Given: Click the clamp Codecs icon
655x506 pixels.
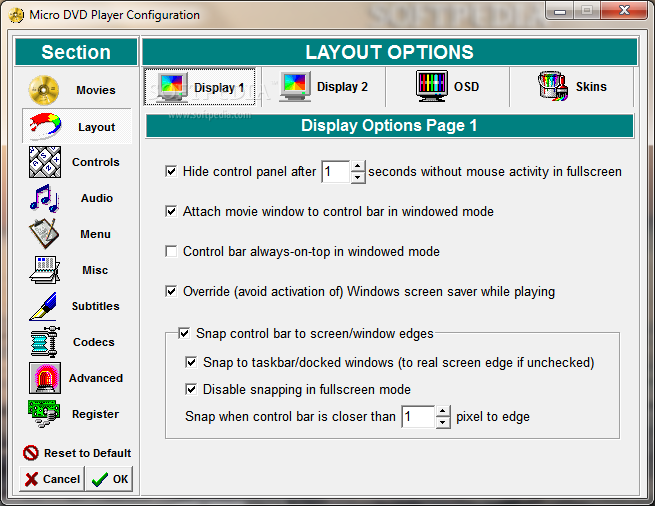Looking at the screenshot, I should [45, 342].
